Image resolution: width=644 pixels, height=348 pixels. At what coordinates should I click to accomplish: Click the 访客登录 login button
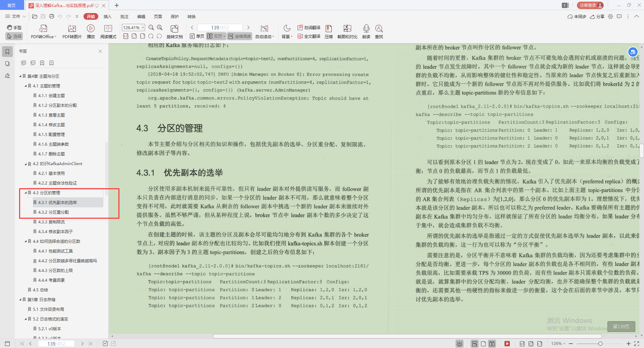coord(589,5)
